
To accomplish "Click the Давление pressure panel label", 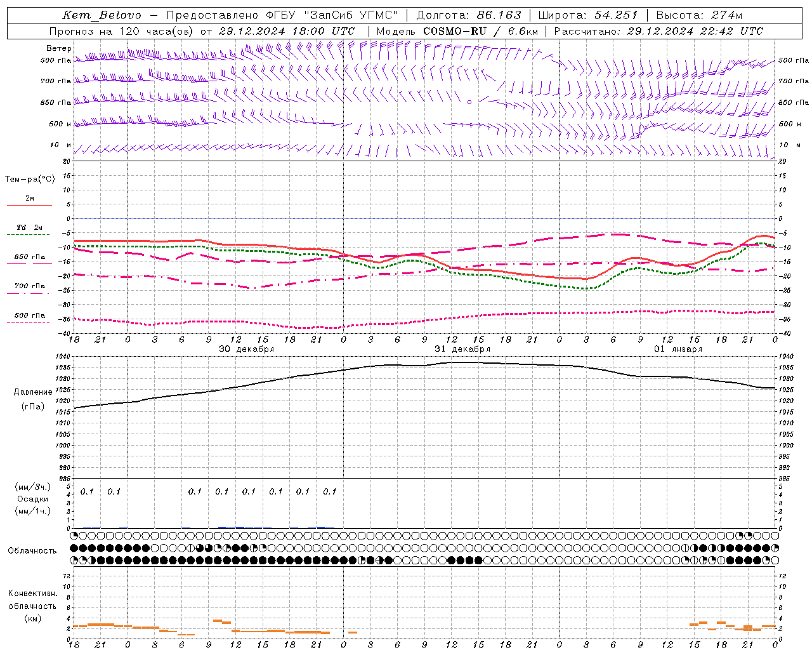I will tap(33, 392).
